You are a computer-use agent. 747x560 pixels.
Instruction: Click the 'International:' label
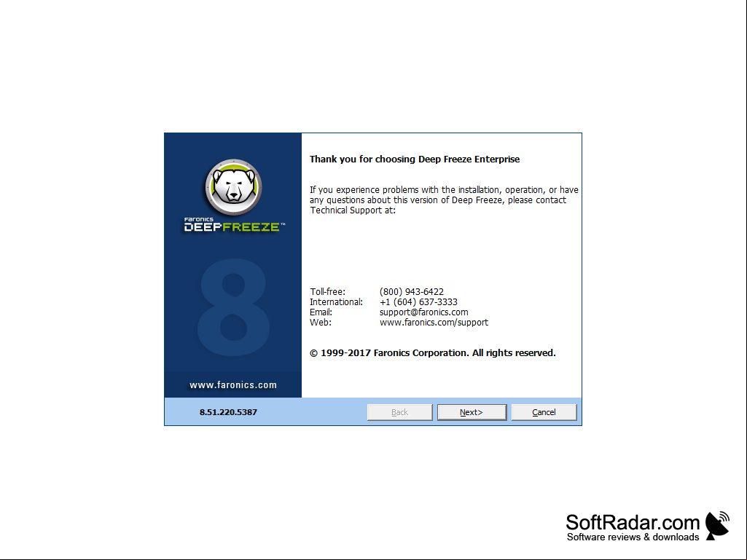(x=336, y=302)
